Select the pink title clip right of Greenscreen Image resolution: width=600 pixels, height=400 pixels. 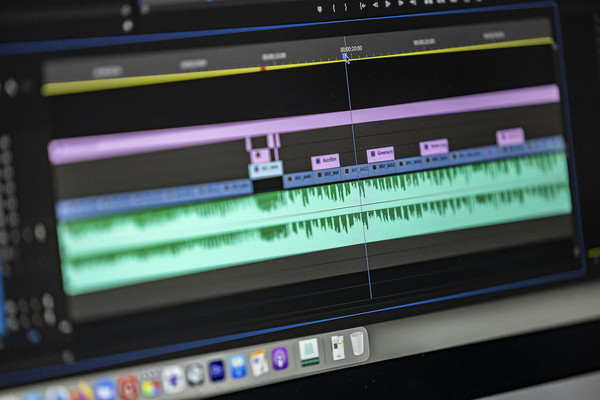click(x=434, y=147)
